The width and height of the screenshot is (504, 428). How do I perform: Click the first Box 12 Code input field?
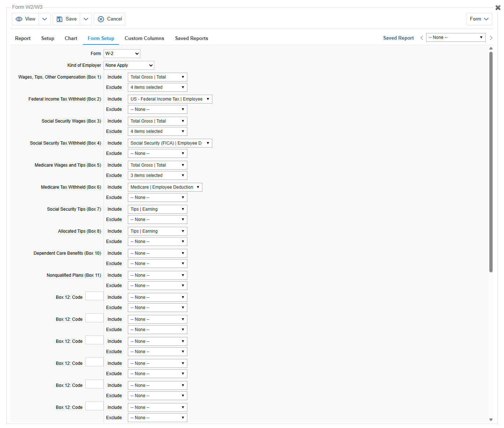94,296
